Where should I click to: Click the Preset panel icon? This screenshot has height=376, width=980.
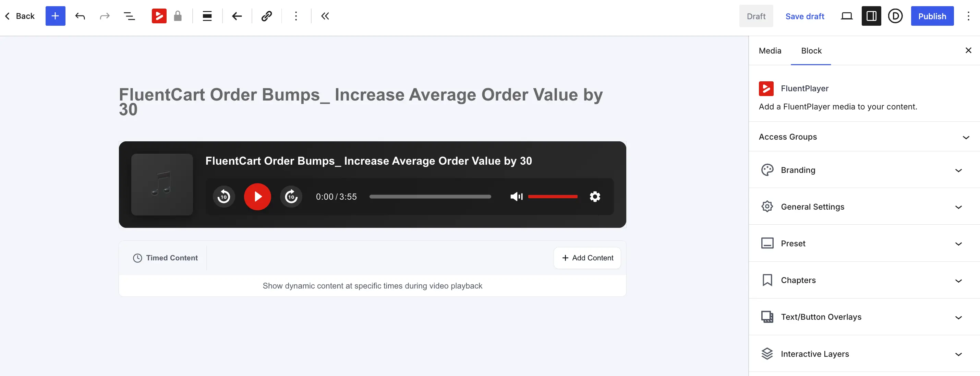pyautogui.click(x=767, y=243)
